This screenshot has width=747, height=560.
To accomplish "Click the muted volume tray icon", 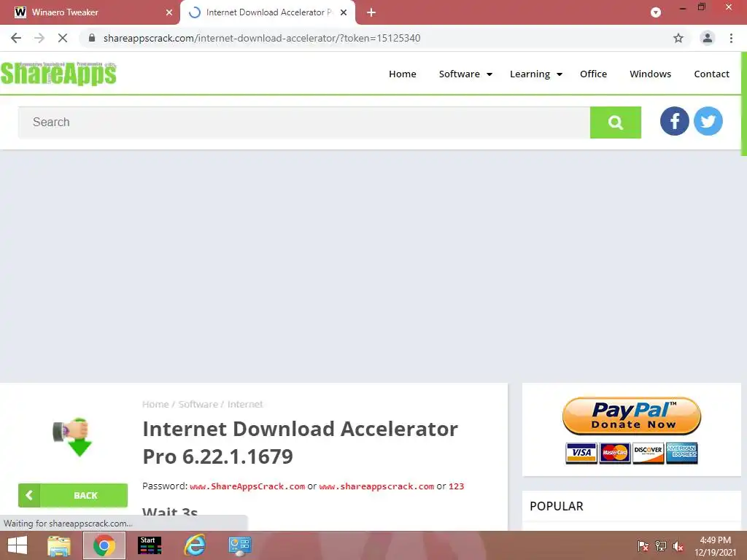I will point(678,547).
